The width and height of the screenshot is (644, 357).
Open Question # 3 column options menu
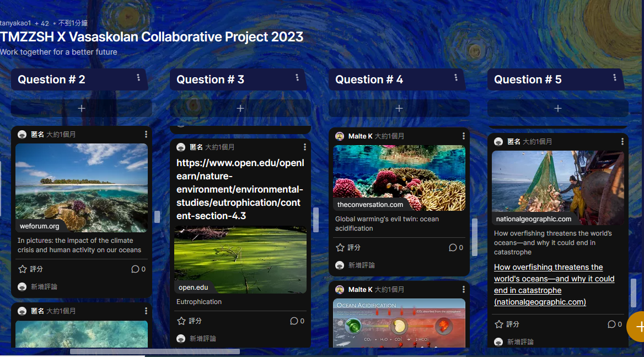[x=297, y=78]
